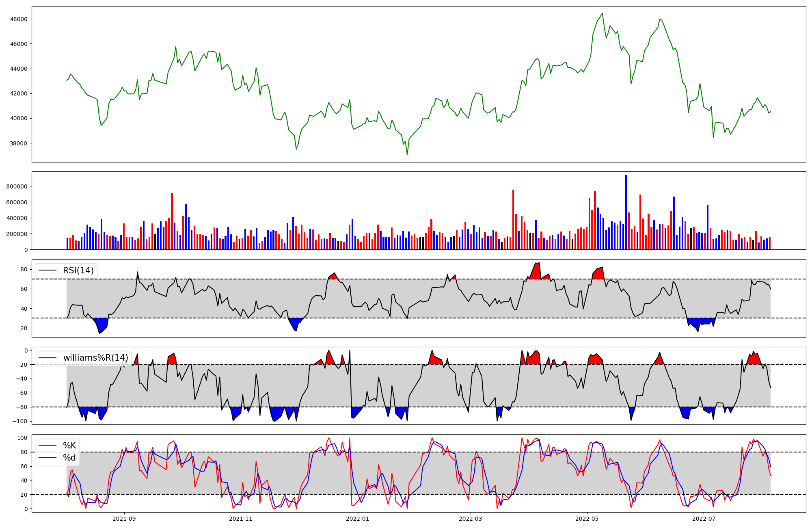The width and height of the screenshot is (812, 528).
Task: Select the %d legend text
Action: (x=69, y=458)
